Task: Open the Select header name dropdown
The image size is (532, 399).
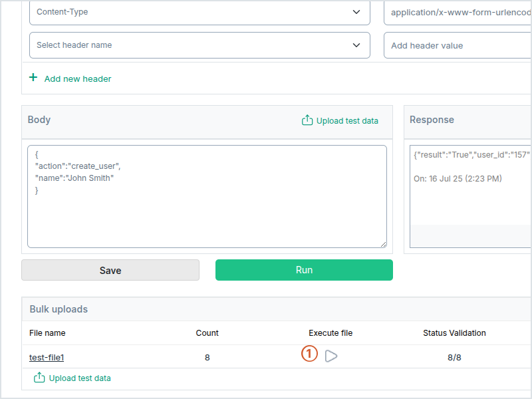Action: click(199, 45)
